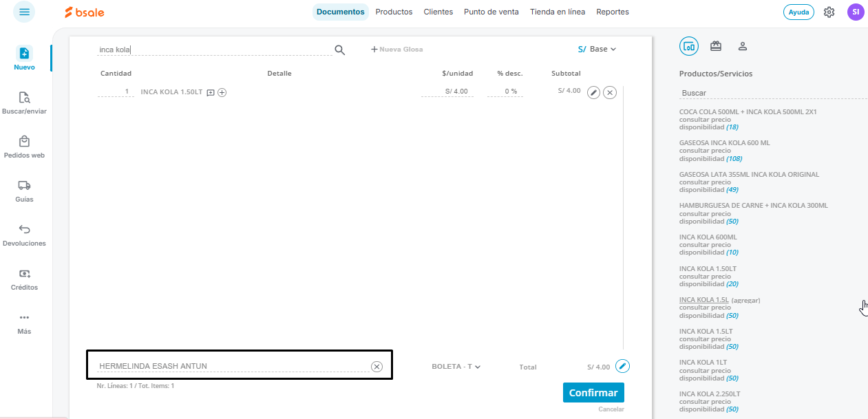Select INCA KOLA 1.5LT product
The image size is (868, 419).
(706, 332)
